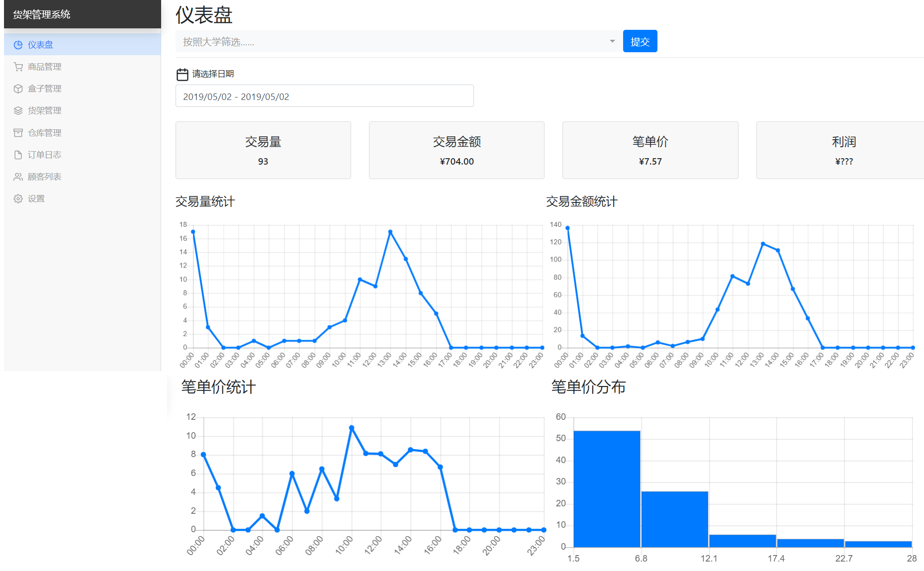Click the users icon beside 顾客列表
This screenshot has width=924, height=571.
click(x=18, y=177)
